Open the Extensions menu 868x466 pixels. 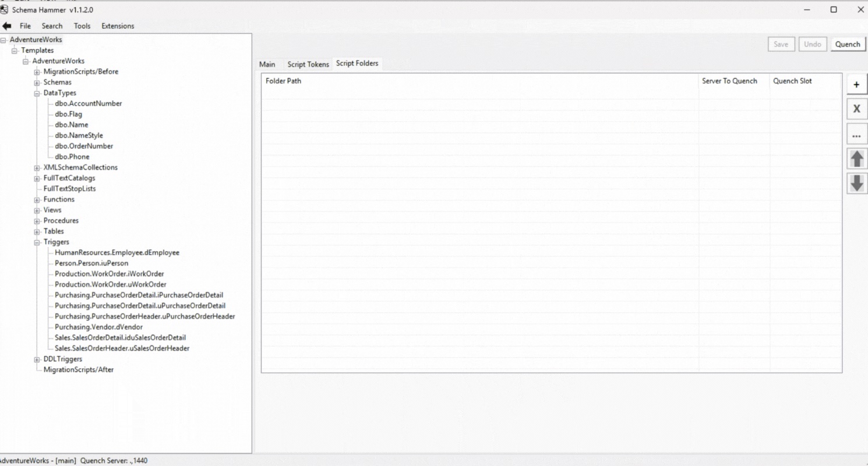118,26
